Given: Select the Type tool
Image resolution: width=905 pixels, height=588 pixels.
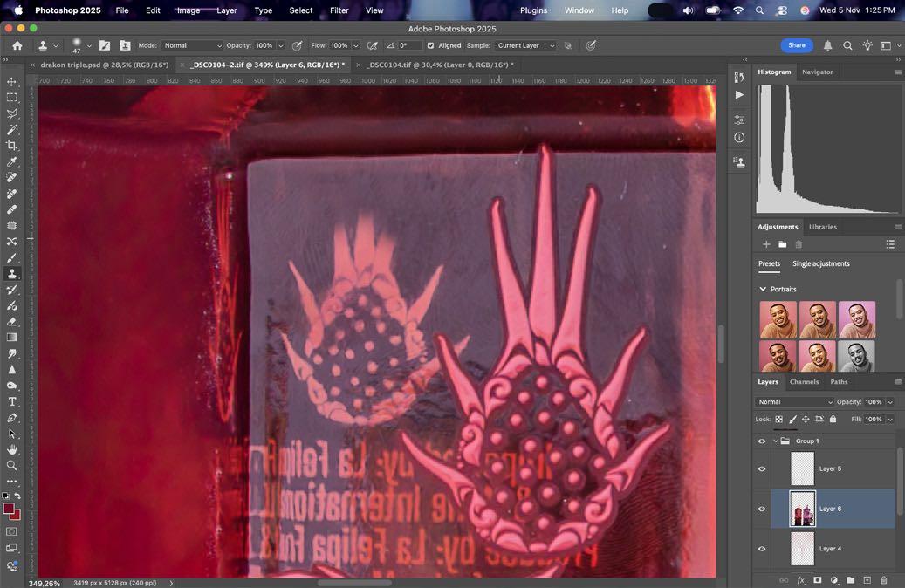Looking at the screenshot, I should click(11, 401).
